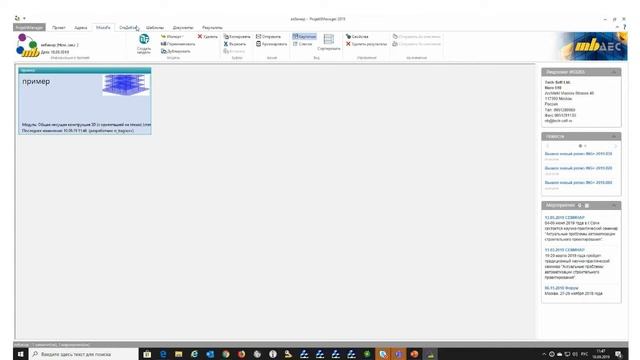The width and height of the screenshot is (640, 360).
Task: Click the РУС input language indicator
Action: tap(584, 354)
